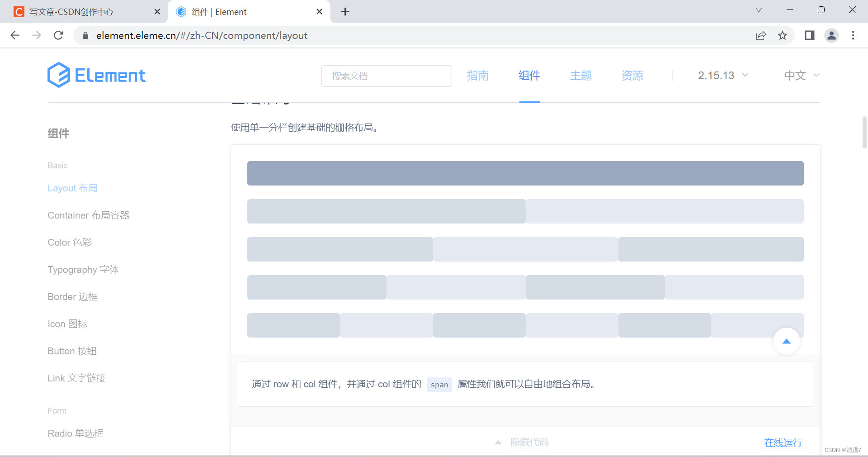This screenshot has width=868, height=457.
Task: Open the 中文 language dropdown
Action: pyautogui.click(x=801, y=76)
